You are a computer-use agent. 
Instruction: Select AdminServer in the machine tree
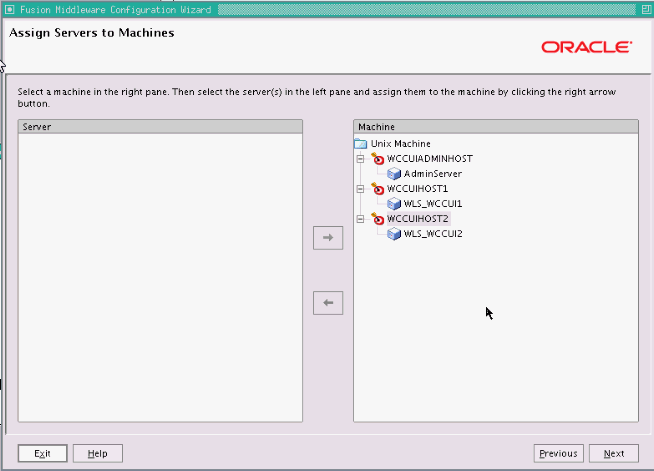(433, 174)
